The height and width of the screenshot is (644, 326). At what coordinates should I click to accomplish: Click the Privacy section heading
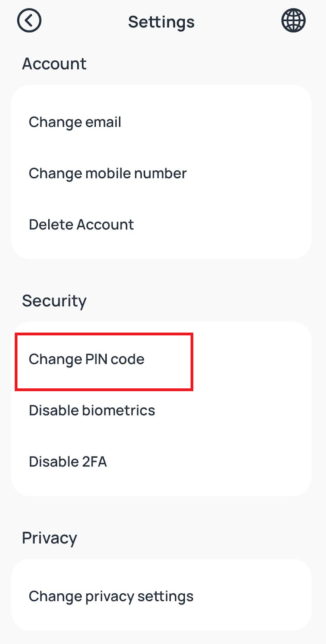pos(49,538)
